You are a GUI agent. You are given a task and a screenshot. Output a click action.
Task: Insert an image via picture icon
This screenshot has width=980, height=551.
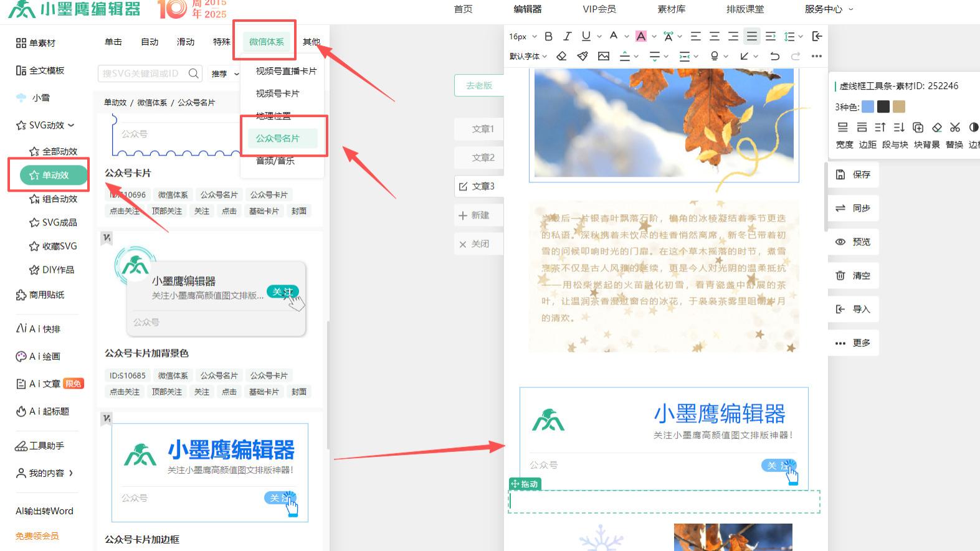pos(604,56)
